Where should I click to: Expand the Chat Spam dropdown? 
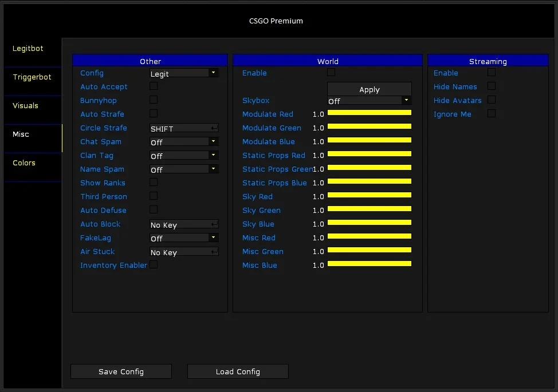pos(184,142)
